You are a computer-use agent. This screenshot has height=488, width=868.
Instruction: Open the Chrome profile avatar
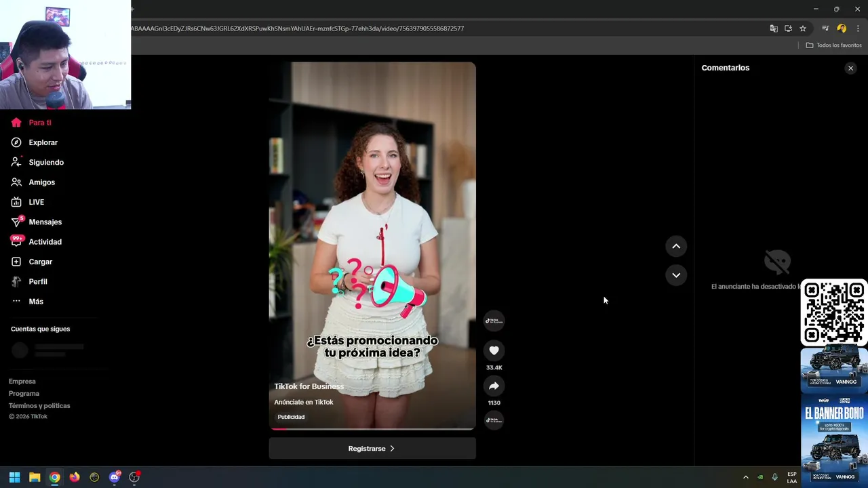(842, 28)
